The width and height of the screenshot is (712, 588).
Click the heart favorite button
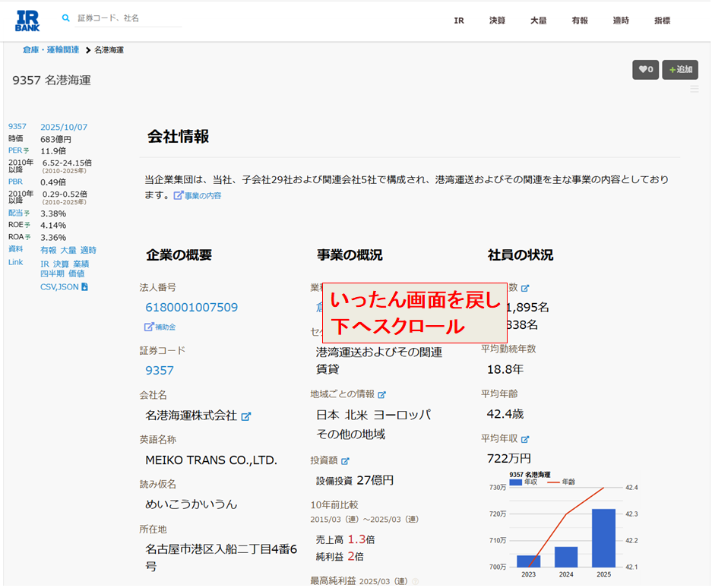point(645,70)
